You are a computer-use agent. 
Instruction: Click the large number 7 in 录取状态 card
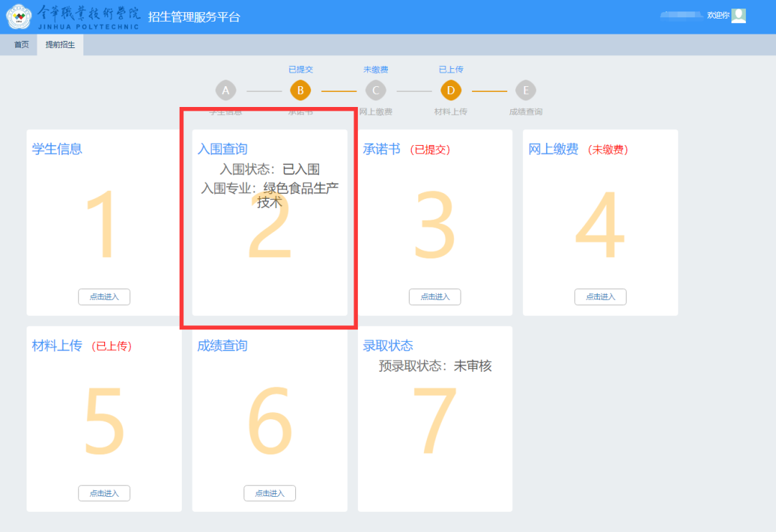(435, 422)
